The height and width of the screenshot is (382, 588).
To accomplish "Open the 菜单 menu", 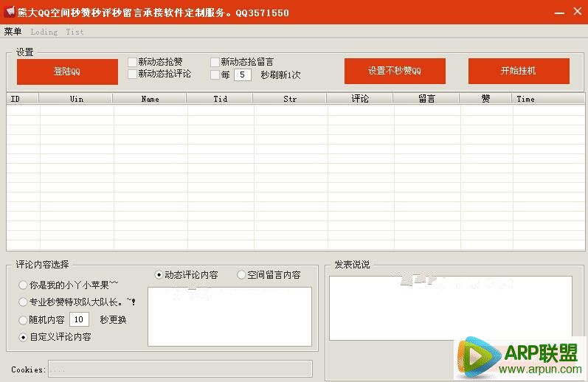I will 13,32.
